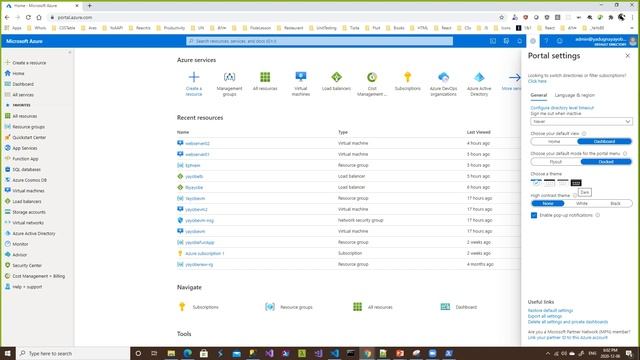The width and height of the screenshot is (640, 360).
Task: Switch to the General settings tab
Action: (538, 95)
